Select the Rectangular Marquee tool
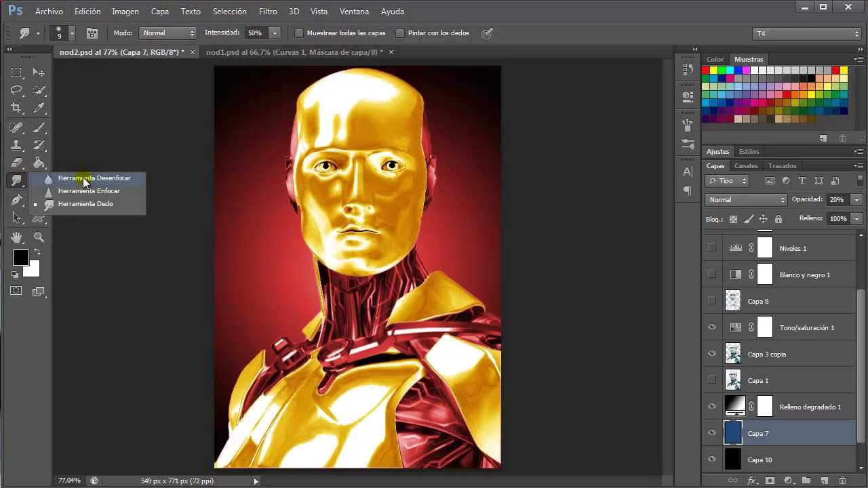This screenshot has width=868, height=488. [x=16, y=73]
